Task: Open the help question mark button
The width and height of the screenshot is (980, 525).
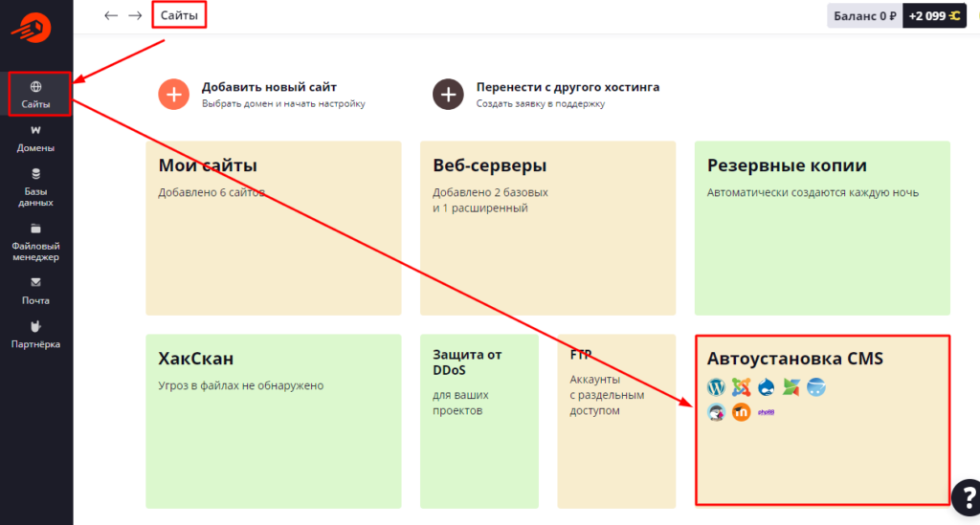Action: coord(967,497)
